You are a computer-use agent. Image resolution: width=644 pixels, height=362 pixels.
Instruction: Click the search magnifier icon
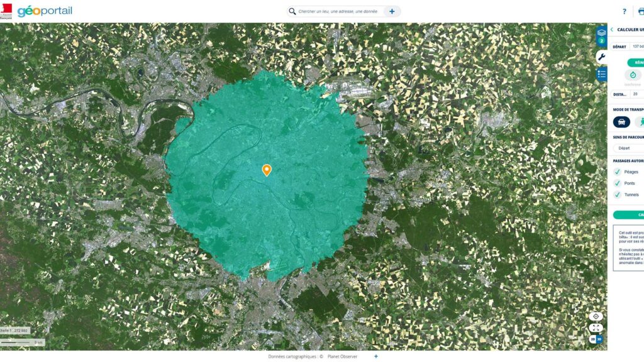tap(292, 11)
